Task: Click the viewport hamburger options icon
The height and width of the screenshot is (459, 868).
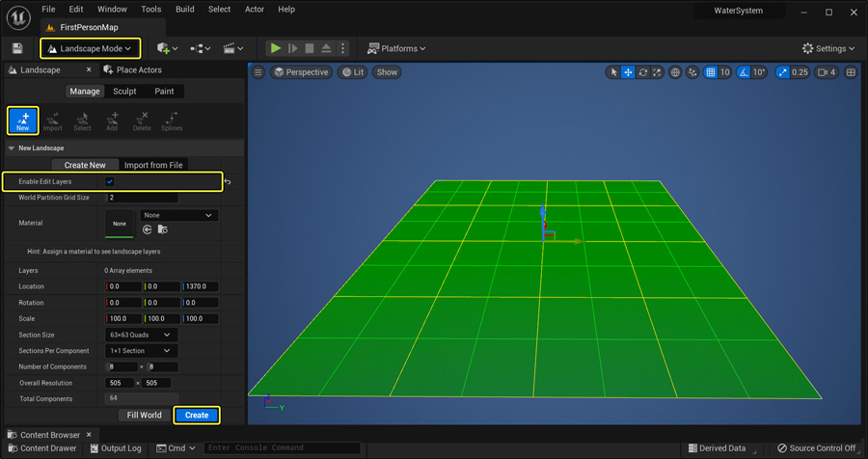Action: 258,72
